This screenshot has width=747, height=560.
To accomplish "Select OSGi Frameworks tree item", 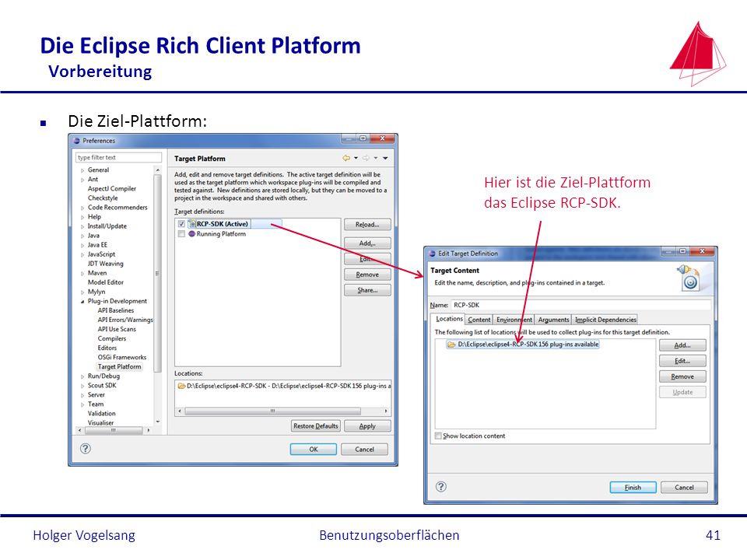I will (x=122, y=357).
